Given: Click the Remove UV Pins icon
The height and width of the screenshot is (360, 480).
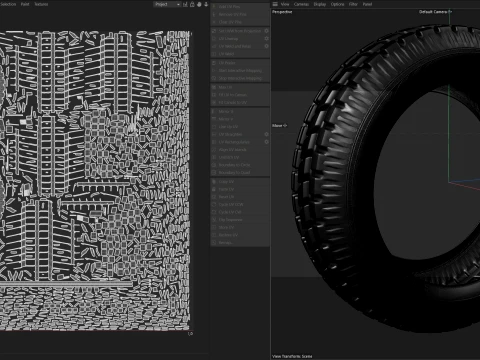Looking at the screenshot, I should pos(214,14).
